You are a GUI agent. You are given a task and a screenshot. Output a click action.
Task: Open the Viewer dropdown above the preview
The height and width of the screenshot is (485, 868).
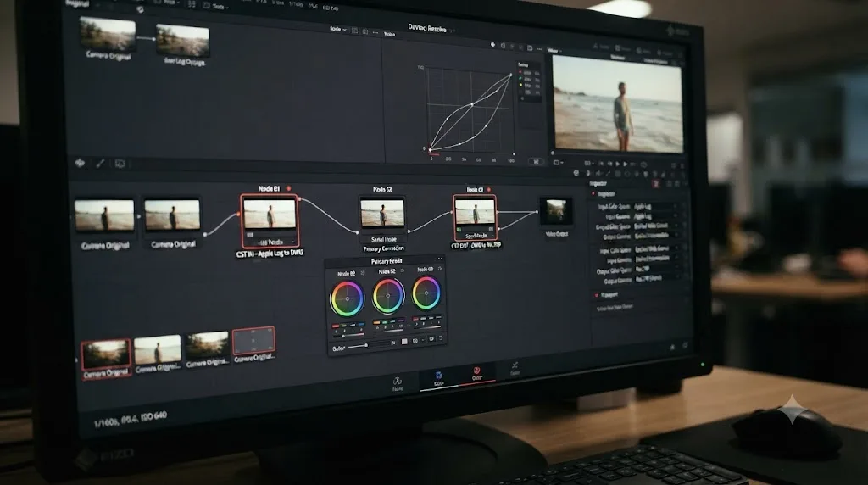[x=554, y=50]
